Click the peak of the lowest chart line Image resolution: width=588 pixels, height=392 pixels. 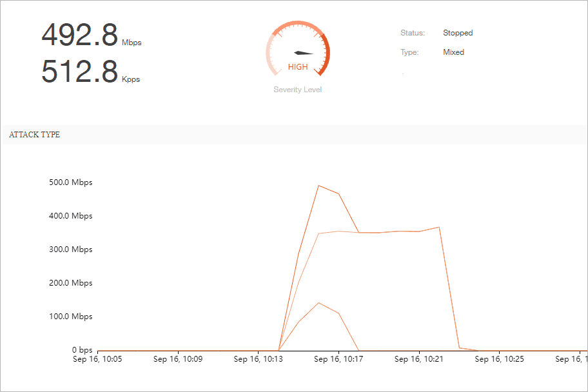[318, 302]
